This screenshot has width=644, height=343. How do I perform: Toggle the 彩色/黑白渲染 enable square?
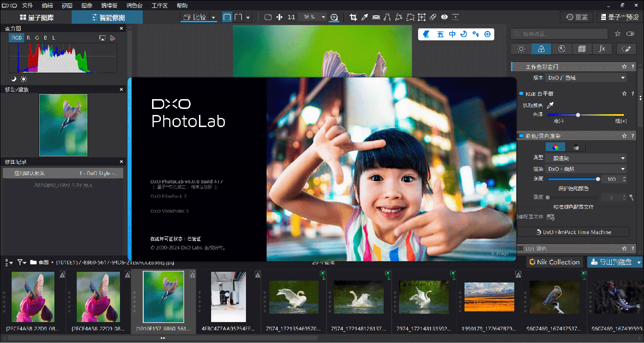pos(521,136)
